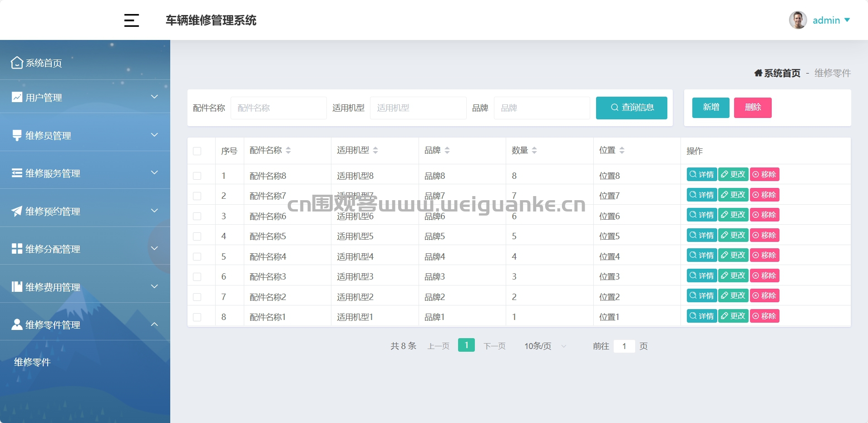Expand the 维修预约管理 sidebar menu
Screen dimensions: 868x423
coord(85,211)
